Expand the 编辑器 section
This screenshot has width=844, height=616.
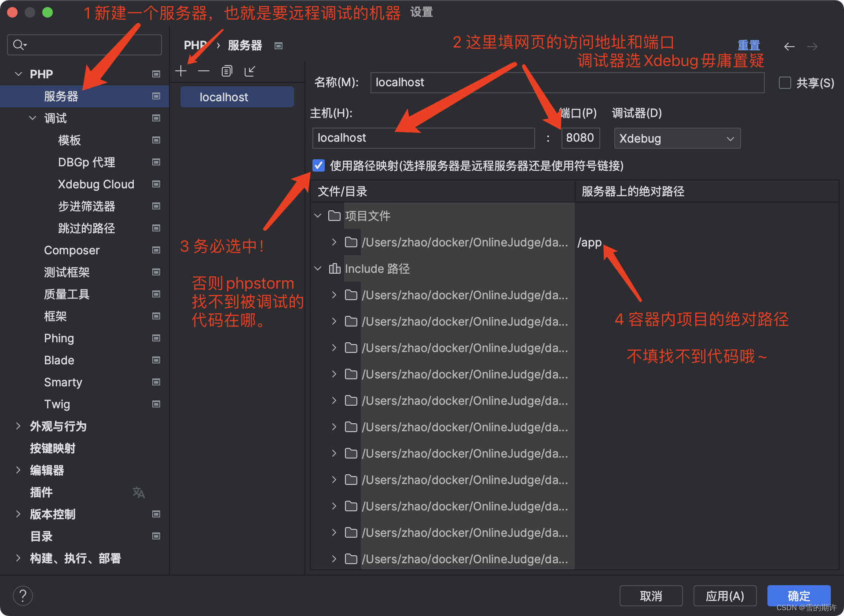(18, 470)
